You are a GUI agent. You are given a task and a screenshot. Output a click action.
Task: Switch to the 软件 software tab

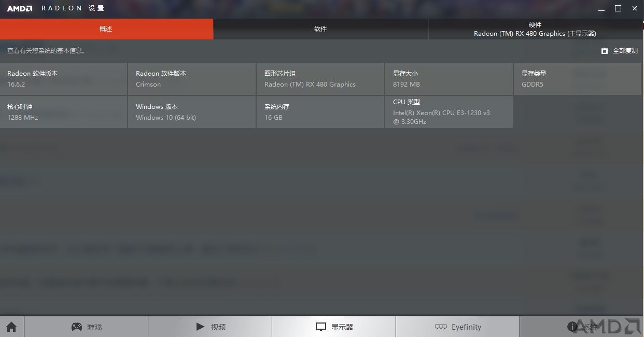[321, 29]
